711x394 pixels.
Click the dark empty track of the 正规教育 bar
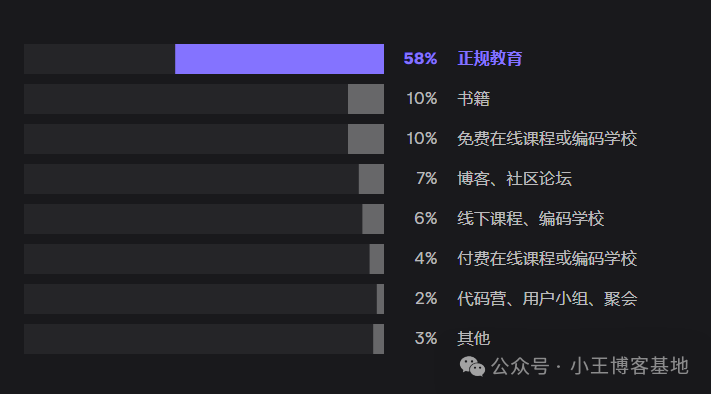pyautogui.click(x=99, y=59)
